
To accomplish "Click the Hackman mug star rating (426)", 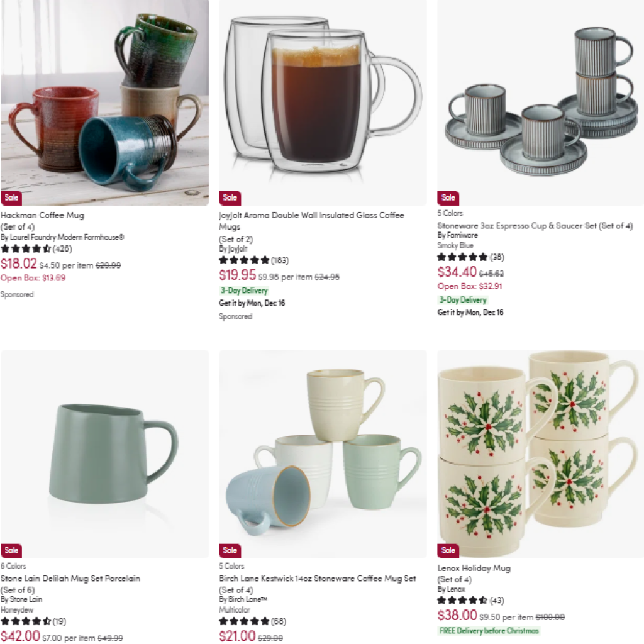I will (36, 248).
